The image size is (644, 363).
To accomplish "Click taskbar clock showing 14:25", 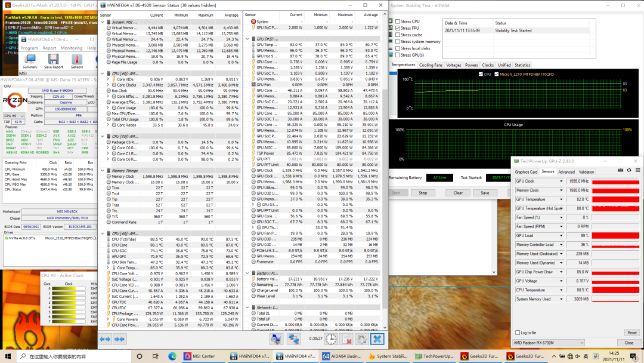I will pos(614,356).
